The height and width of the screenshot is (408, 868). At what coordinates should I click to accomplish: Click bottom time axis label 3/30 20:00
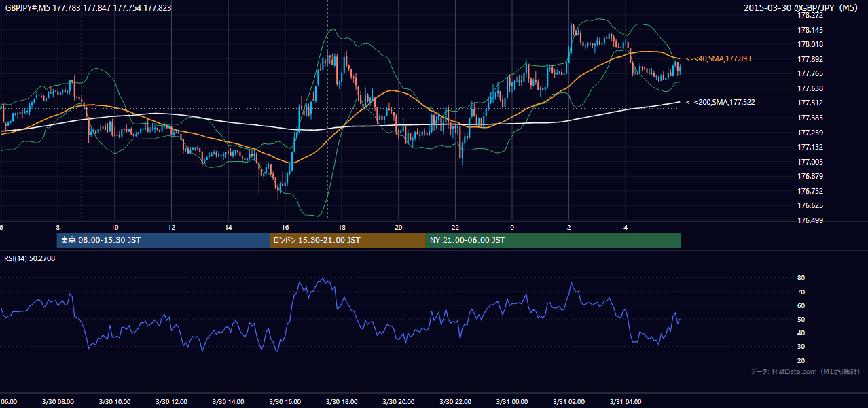coord(398,402)
